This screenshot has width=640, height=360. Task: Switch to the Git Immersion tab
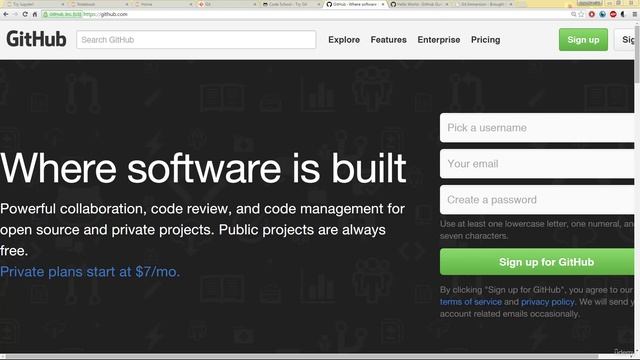coord(483,4)
